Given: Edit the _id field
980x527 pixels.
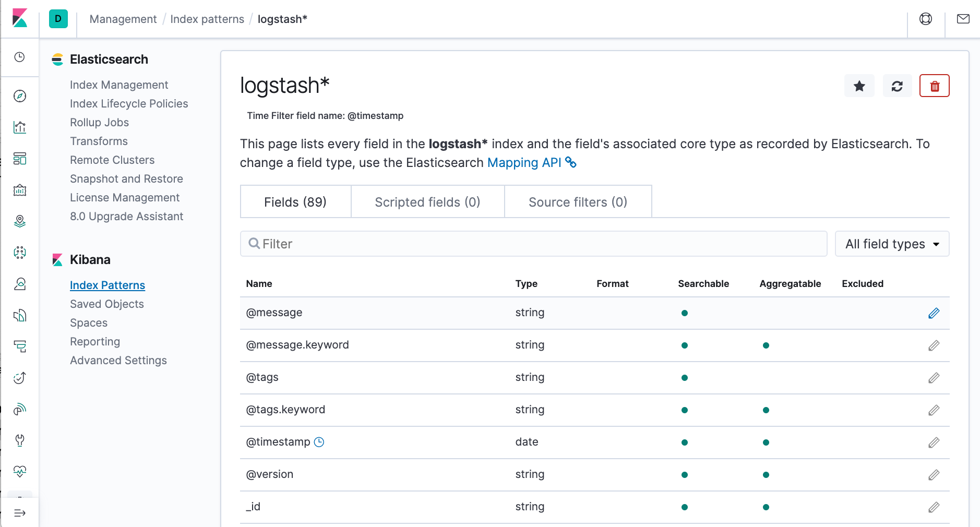Looking at the screenshot, I should pyautogui.click(x=934, y=507).
